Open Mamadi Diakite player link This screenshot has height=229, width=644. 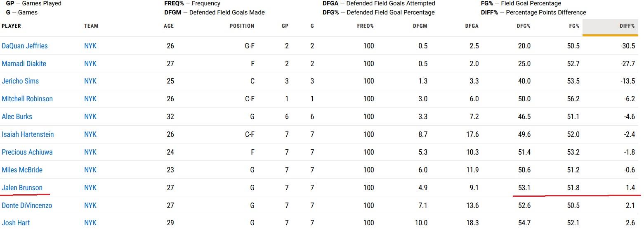(x=24, y=64)
